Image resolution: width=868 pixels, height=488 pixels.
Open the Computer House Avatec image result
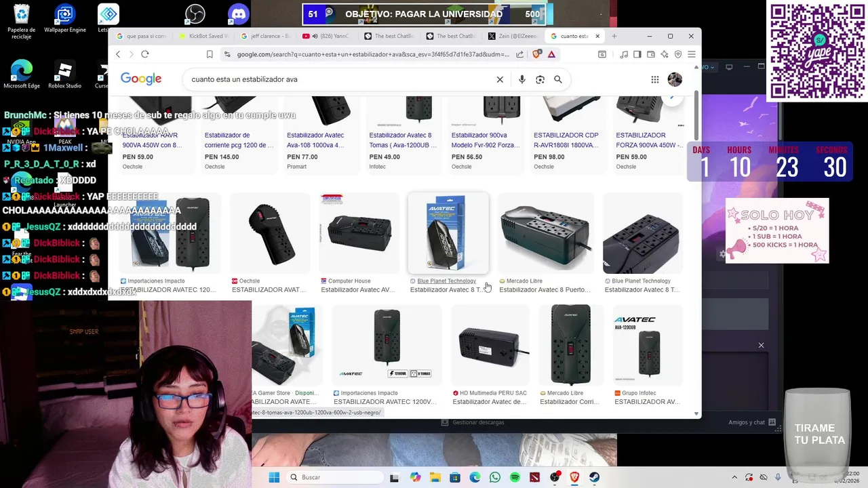(359, 233)
